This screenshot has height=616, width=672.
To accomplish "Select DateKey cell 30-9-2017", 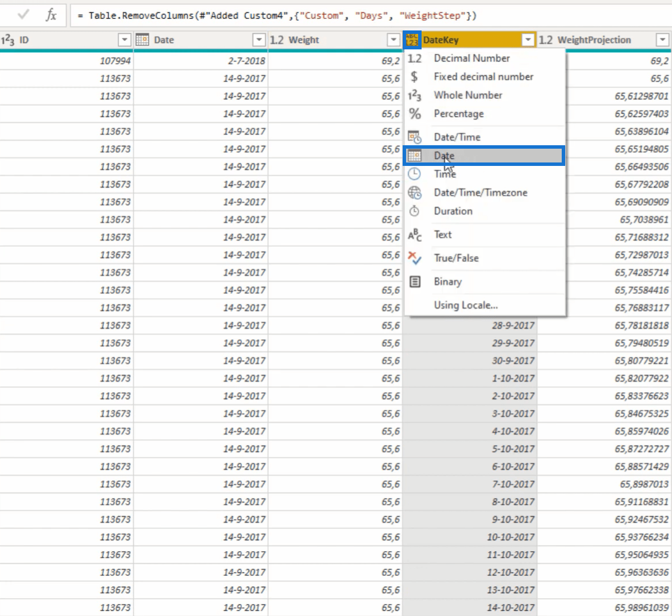I will (470, 361).
